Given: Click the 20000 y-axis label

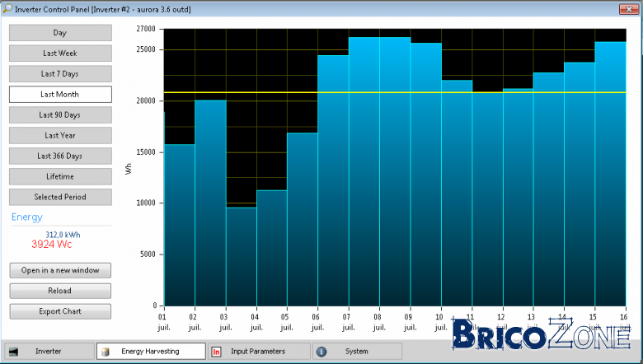Looking at the screenshot, I should tap(146, 100).
